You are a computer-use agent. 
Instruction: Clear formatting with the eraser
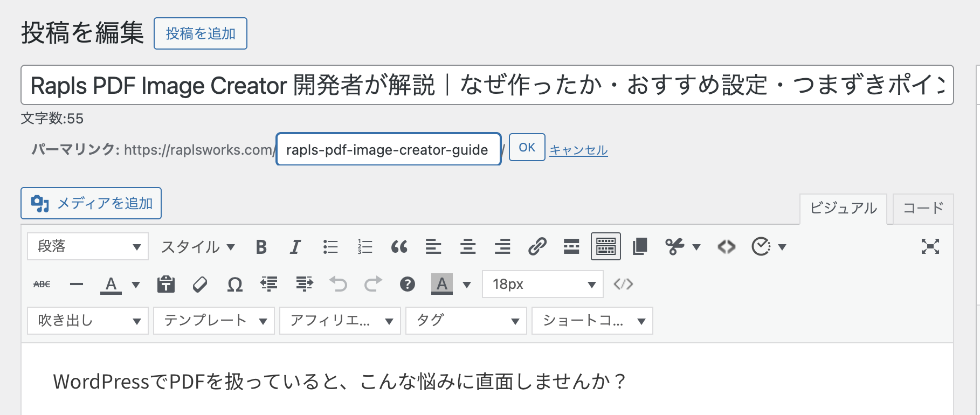point(200,284)
